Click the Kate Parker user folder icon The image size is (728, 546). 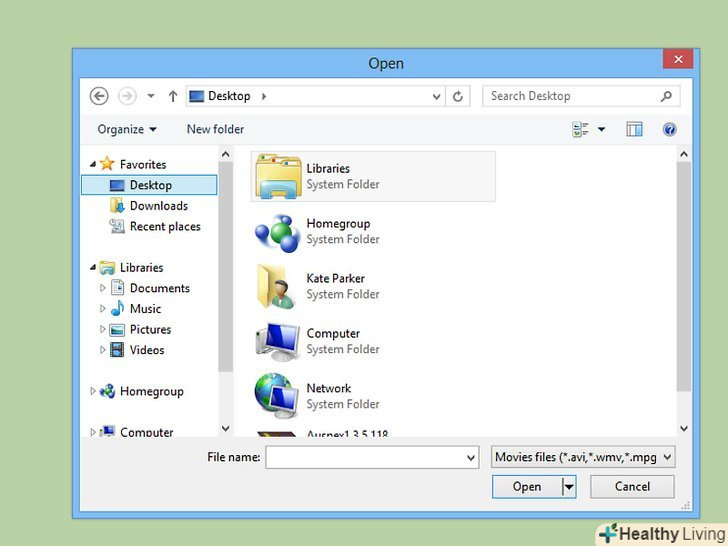276,286
